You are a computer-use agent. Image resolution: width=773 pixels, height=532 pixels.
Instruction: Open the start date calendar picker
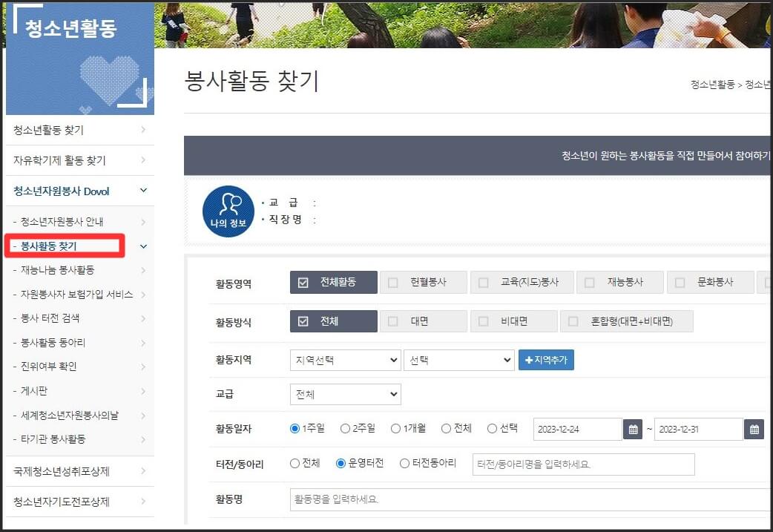point(633,429)
